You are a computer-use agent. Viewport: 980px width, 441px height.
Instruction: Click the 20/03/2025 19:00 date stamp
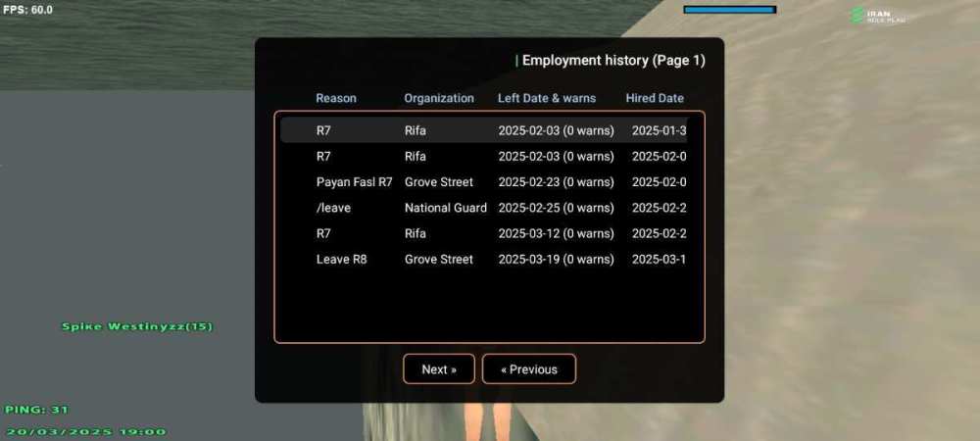pos(85,431)
